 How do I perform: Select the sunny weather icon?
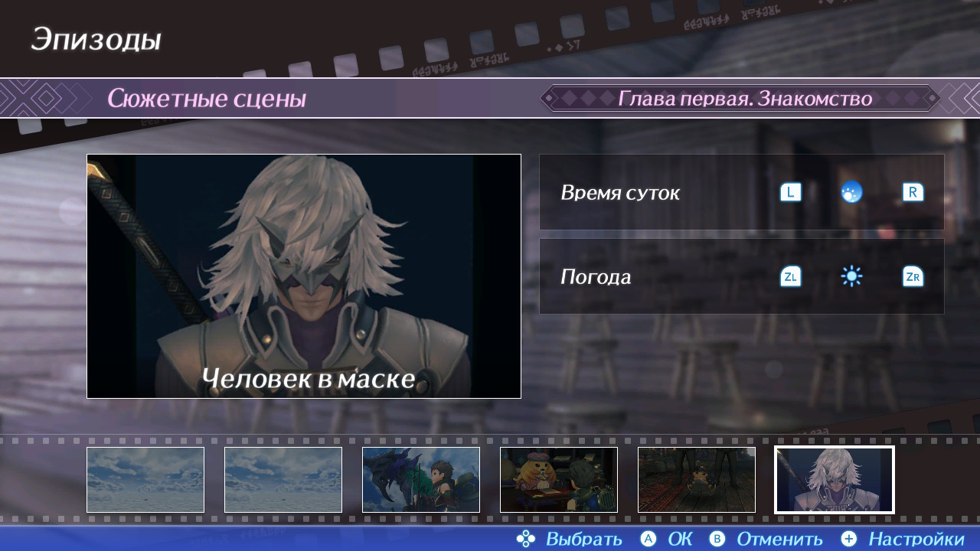tap(851, 276)
